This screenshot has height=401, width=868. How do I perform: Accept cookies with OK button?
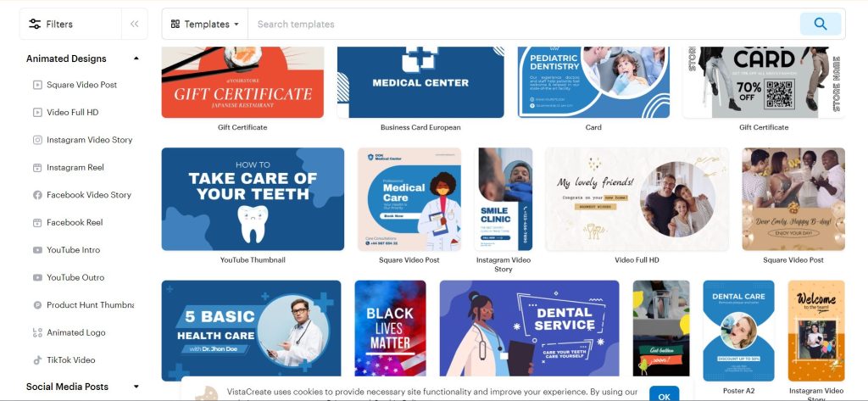pos(664,395)
